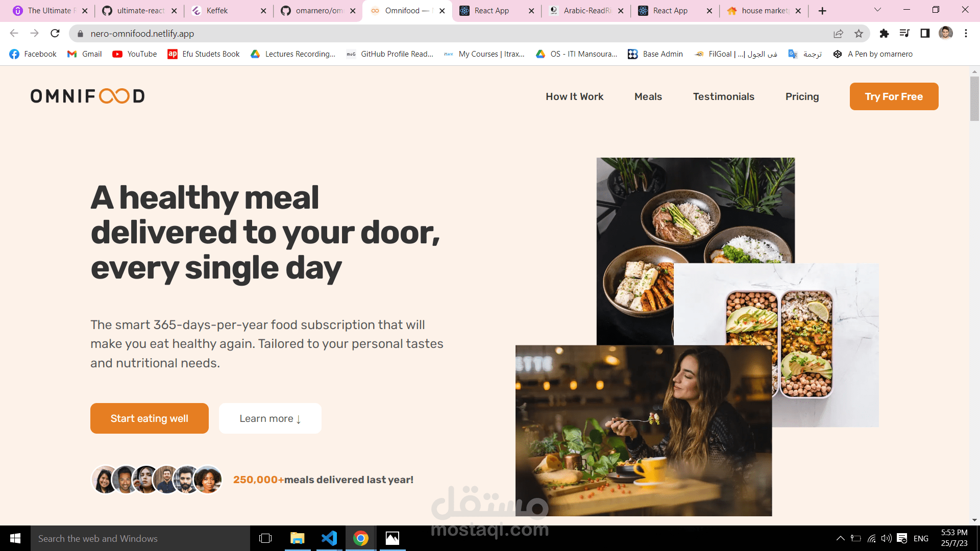Open Chrome from taskbar
This screenshot has width=980, height=551.
click(x=361, y=538)
